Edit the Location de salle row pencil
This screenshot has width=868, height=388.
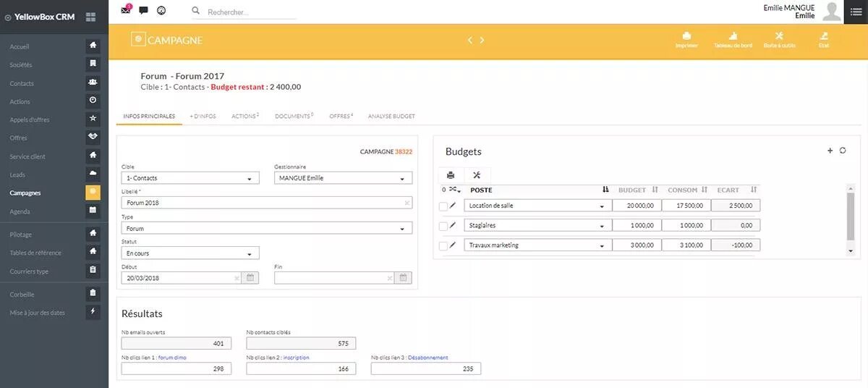[454, 206]
